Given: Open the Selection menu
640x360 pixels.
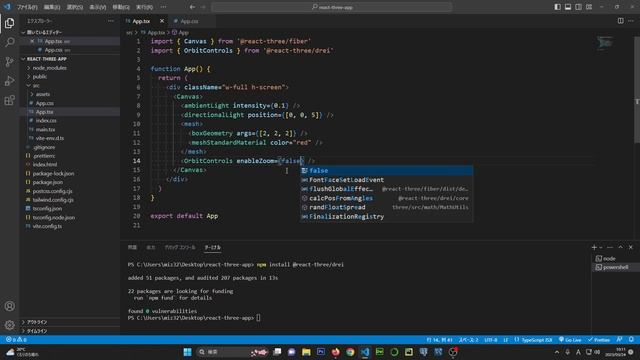Looking at the screenshot, I should pos(75,7).
